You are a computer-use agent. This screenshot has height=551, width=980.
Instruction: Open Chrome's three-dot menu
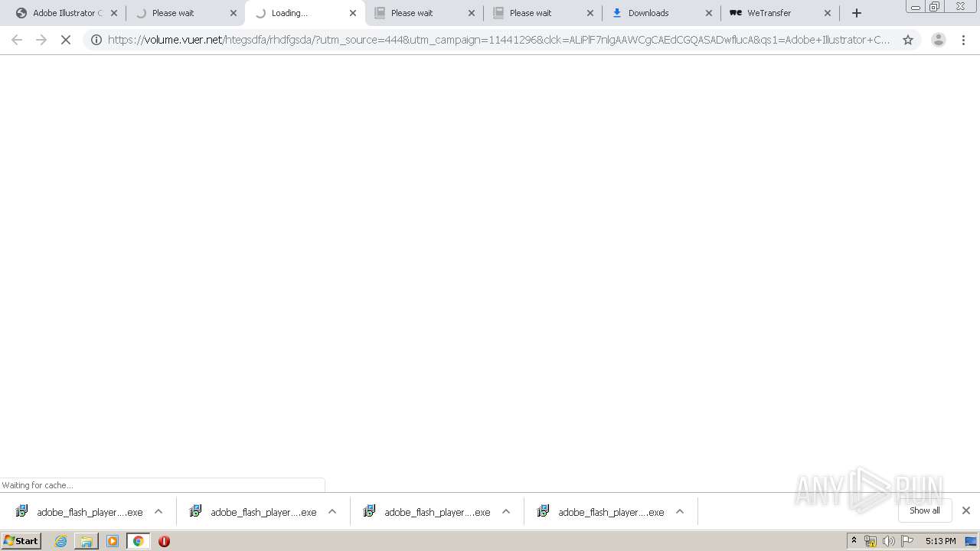(963, 40)
